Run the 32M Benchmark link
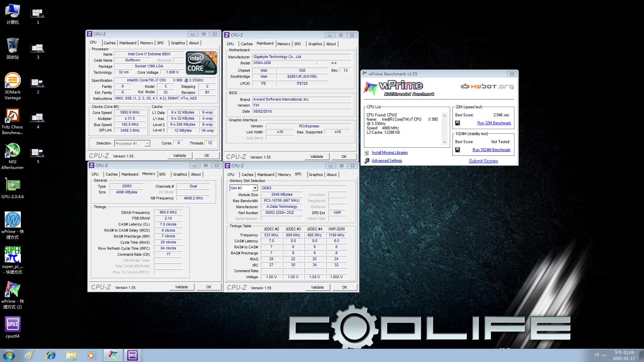644x362 pixels. (x=494, y=123)
